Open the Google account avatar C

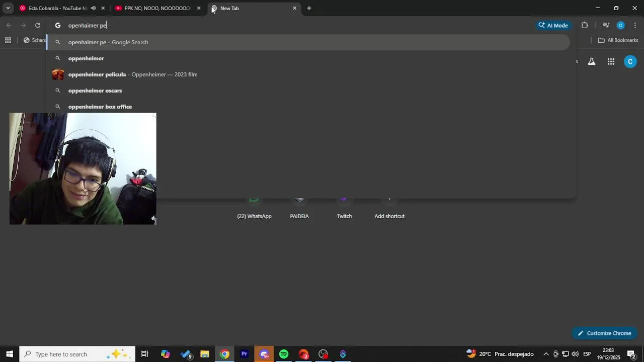click(x=630, y=61)
